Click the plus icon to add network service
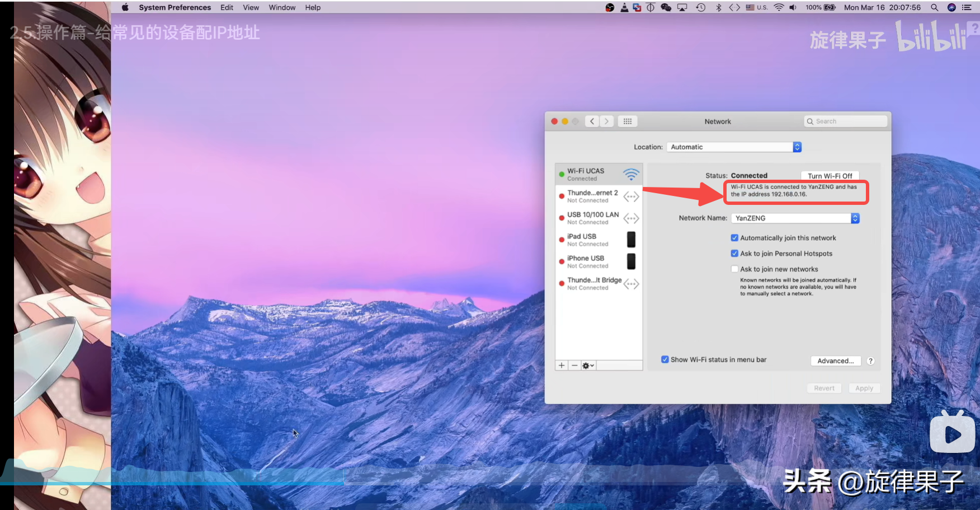The height and width of the screenshot is (510, 980). 562,366
